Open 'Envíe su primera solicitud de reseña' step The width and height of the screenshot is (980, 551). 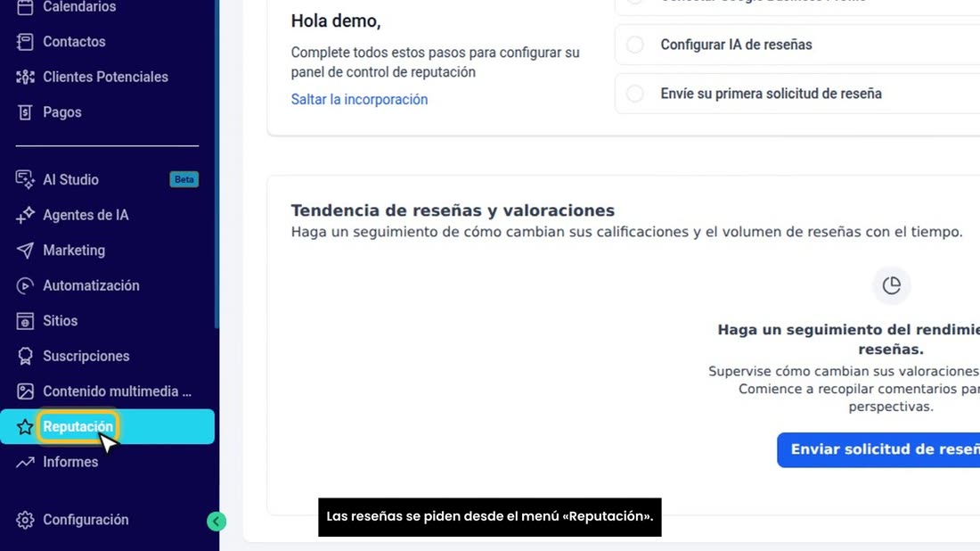point(797,94)
